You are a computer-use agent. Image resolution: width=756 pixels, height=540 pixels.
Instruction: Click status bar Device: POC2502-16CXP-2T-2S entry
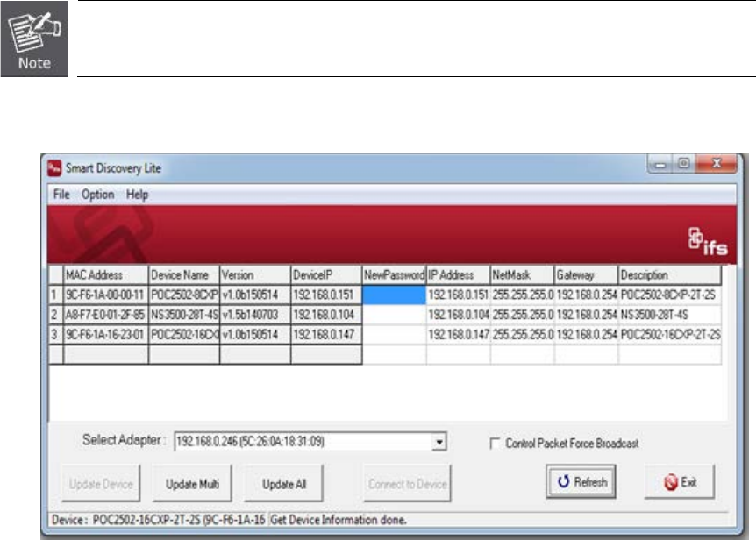158,520
